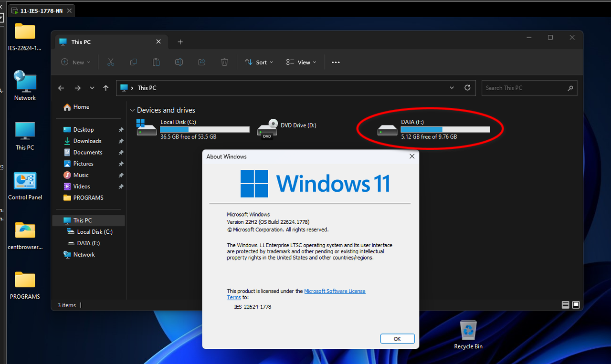The width and height of the screenshot is (611, 364).
Task: Select the DATA (F:) drive
Action: tap(433, 129)
